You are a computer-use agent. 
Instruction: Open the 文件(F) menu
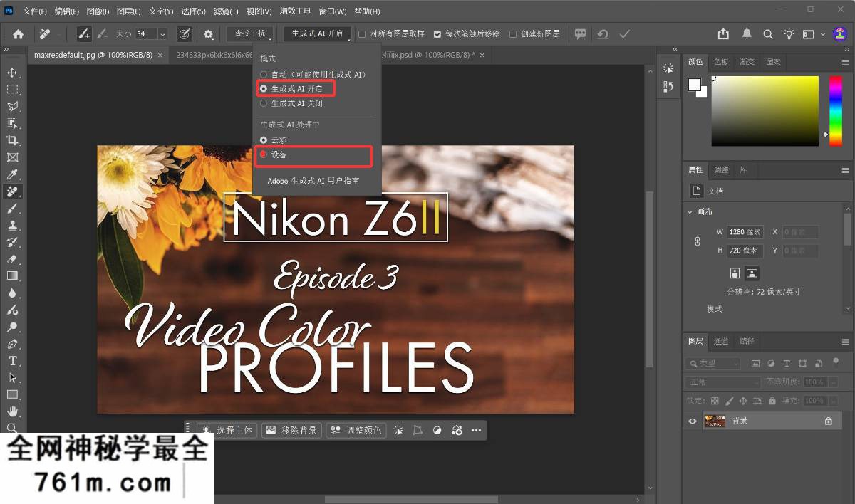35,11
